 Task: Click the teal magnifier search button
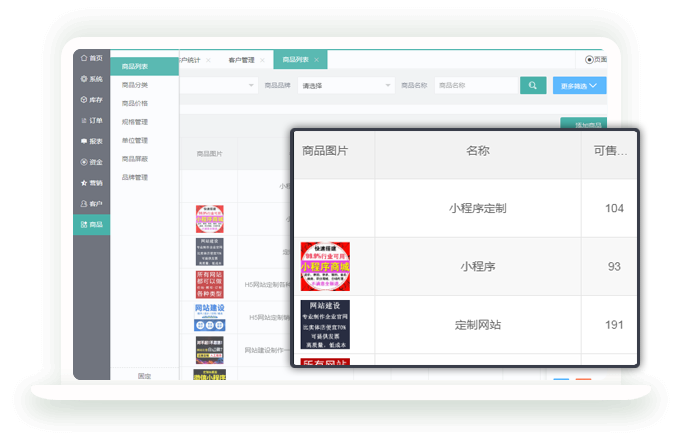[533, 86]
